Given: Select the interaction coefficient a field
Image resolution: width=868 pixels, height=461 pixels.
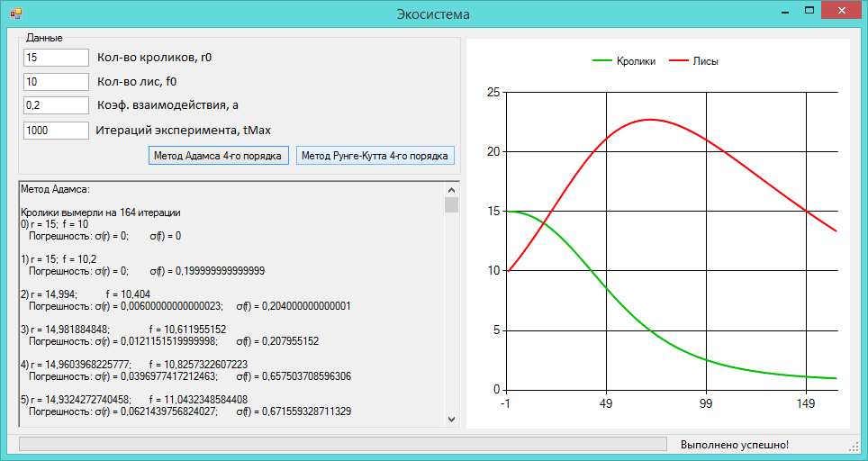Looking at the screenshot, I should (56, 105).
